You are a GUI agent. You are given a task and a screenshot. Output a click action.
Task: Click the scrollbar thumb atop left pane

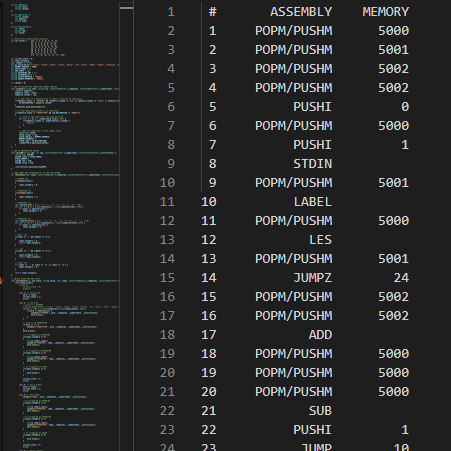pos(126,6)
